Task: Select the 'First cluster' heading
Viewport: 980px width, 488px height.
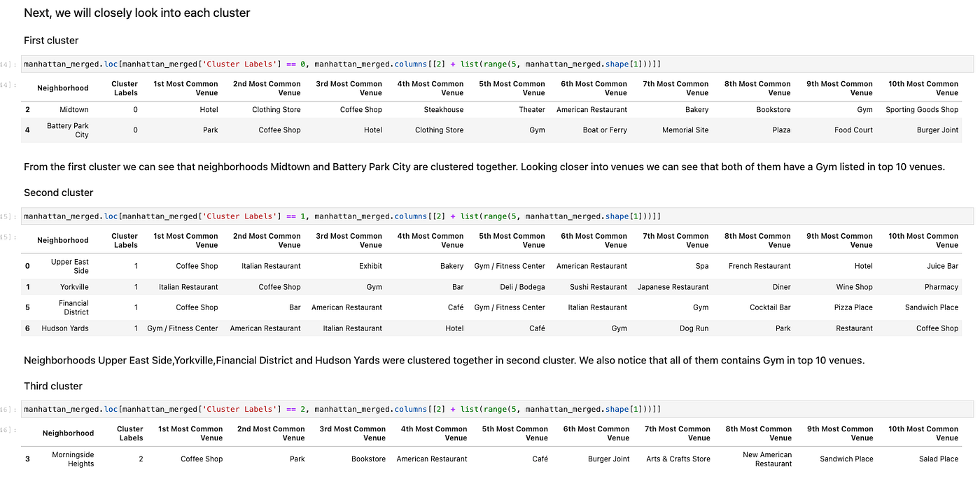Action: tap(51, 41)
